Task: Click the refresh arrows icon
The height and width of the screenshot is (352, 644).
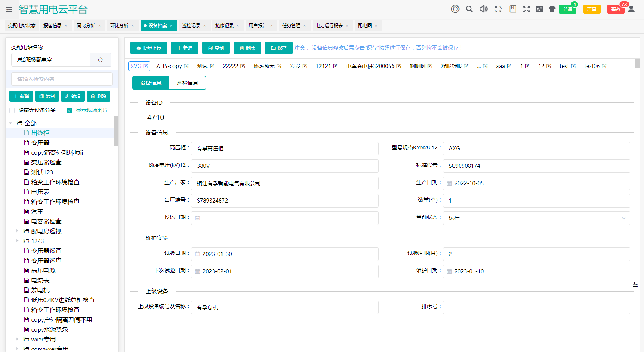Action: [x=498, y=9]
